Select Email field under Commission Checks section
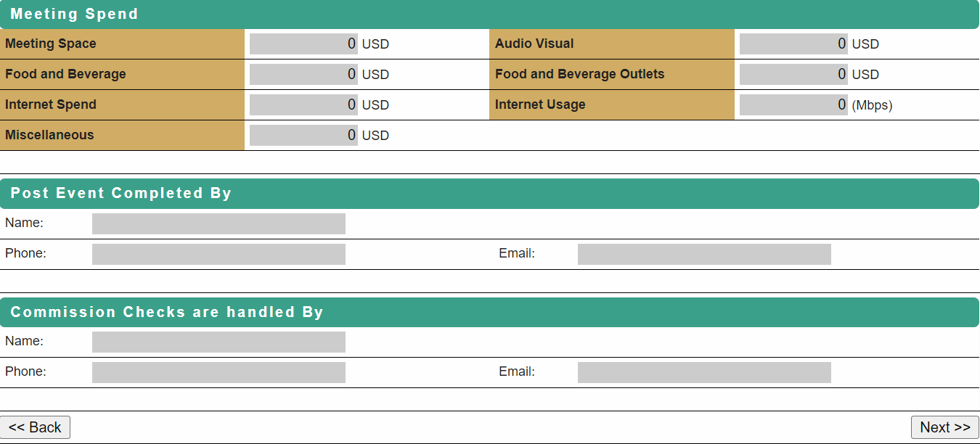980x444 pixels. [704, 372]
